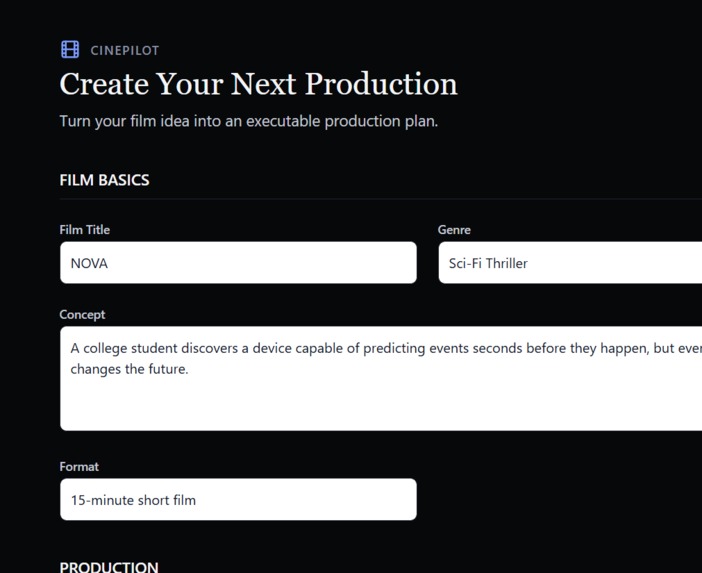Image resolution: width=702 pixels, height=573 pixels.
Task: Click the FILM BASICS section heading
Action: pyautogui.click(x=104, y=180)
